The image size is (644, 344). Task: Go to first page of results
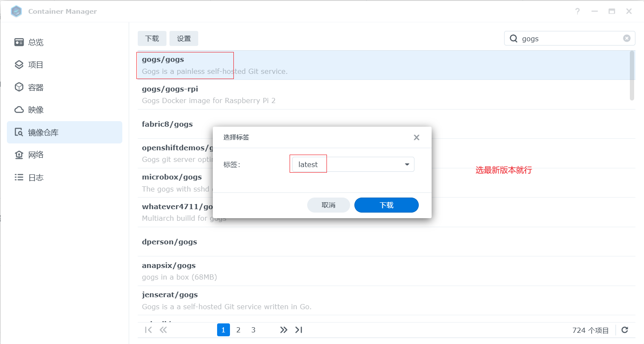pyautogui.click(x=148, y=330)
